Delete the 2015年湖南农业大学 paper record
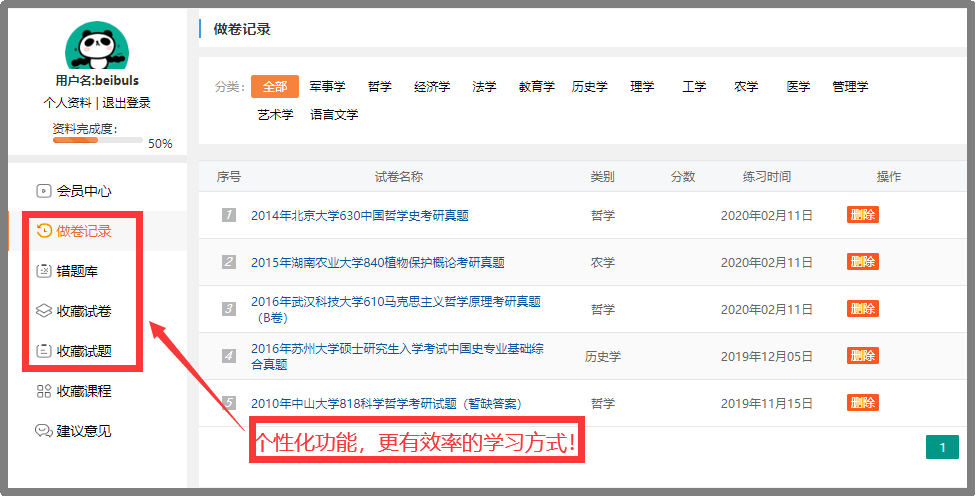 coord(862,262)
